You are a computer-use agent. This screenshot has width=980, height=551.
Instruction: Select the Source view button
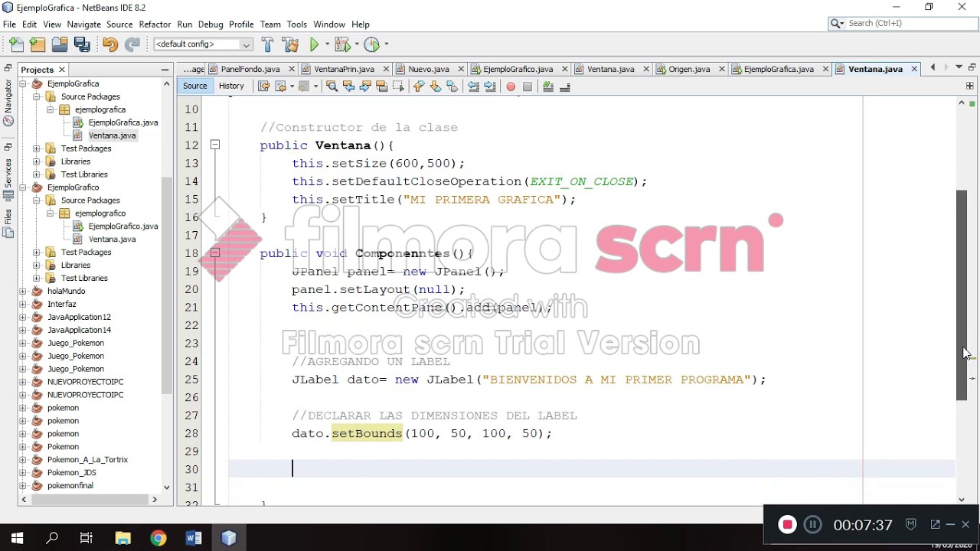click(x=194, y=86)
